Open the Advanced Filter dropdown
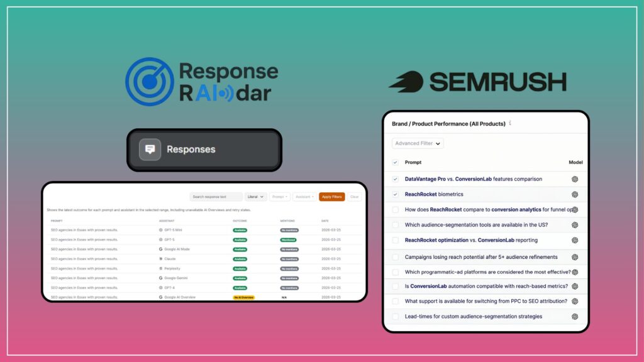The height and width of the screenshot is (362, 644). coord(418,143)
